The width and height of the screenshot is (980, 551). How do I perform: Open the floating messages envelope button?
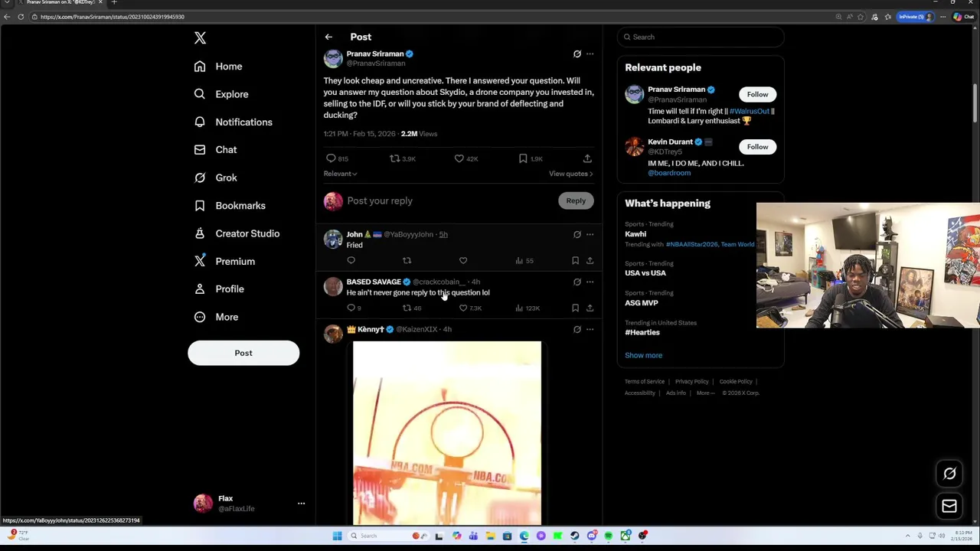click(949, 506)
